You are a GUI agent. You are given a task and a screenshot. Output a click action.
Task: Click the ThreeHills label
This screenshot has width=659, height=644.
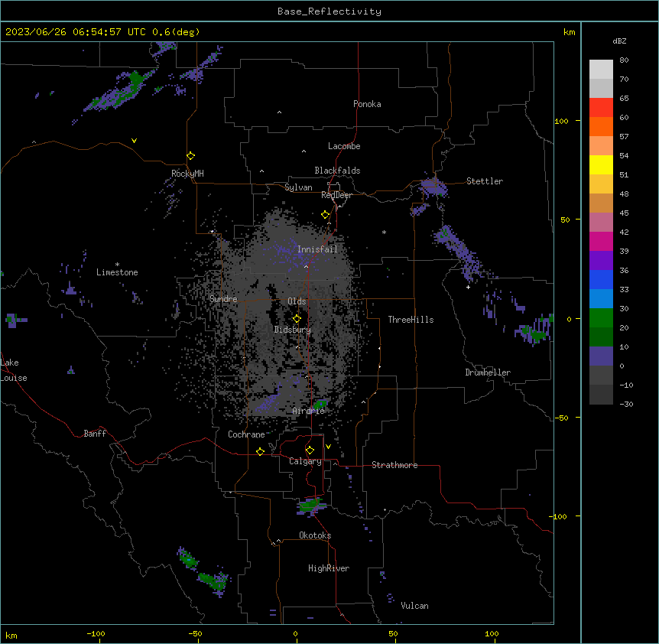pos(411,320)
